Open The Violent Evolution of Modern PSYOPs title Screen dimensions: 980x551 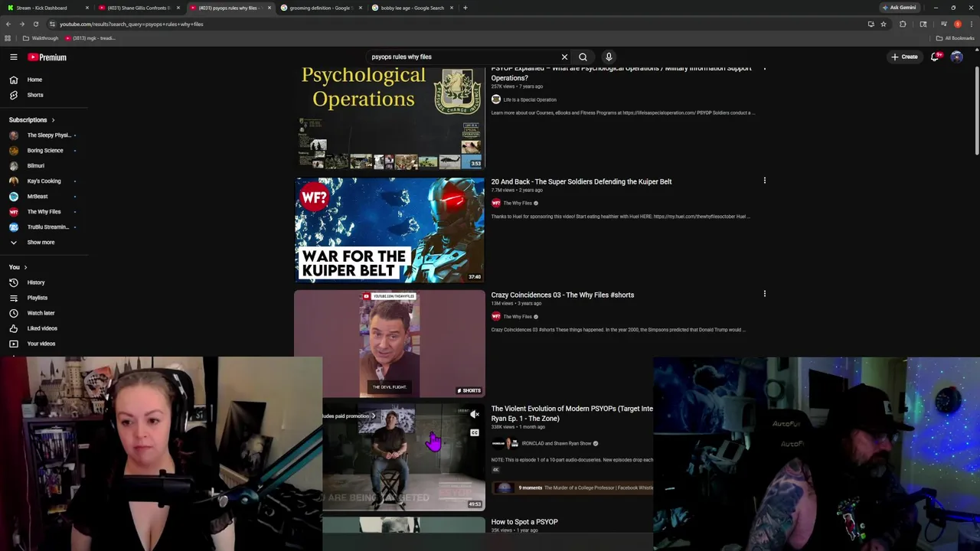click(572, 413)
